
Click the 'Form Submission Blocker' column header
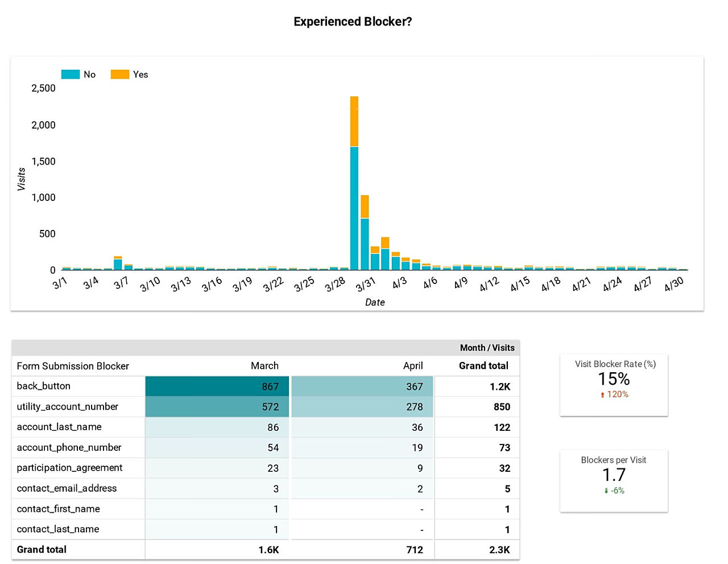pyautogui.click(x=73, y=366)
